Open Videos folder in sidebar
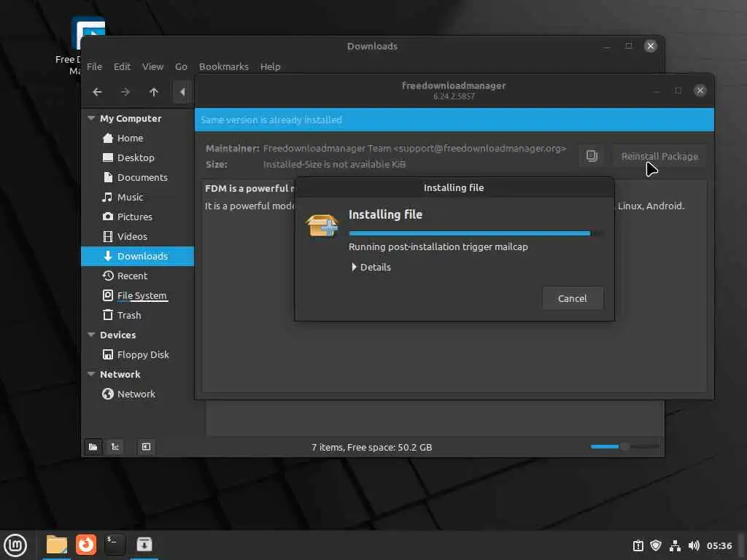Image resolution: width=747 pixels, height=560 pixels. click(x=132, y=236)
